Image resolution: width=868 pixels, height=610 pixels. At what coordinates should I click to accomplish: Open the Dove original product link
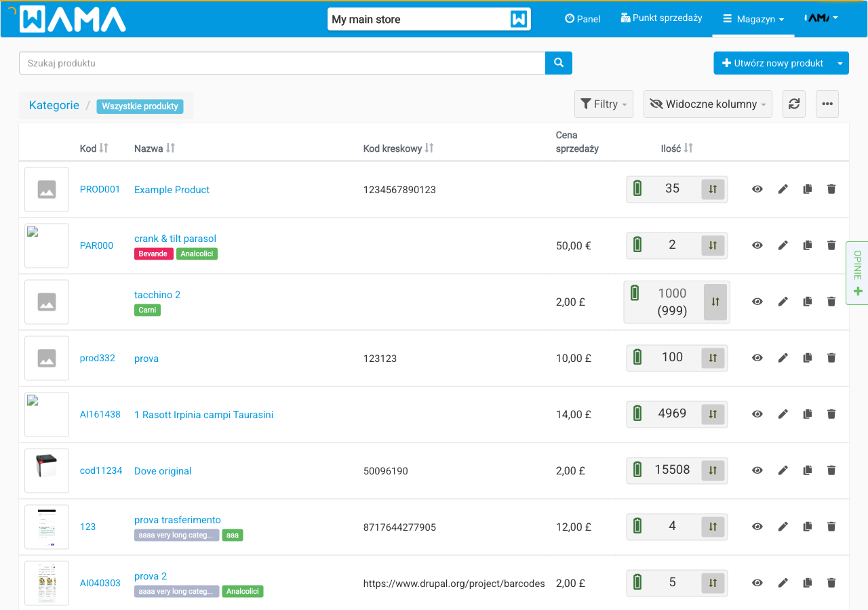tap(163, 471)
